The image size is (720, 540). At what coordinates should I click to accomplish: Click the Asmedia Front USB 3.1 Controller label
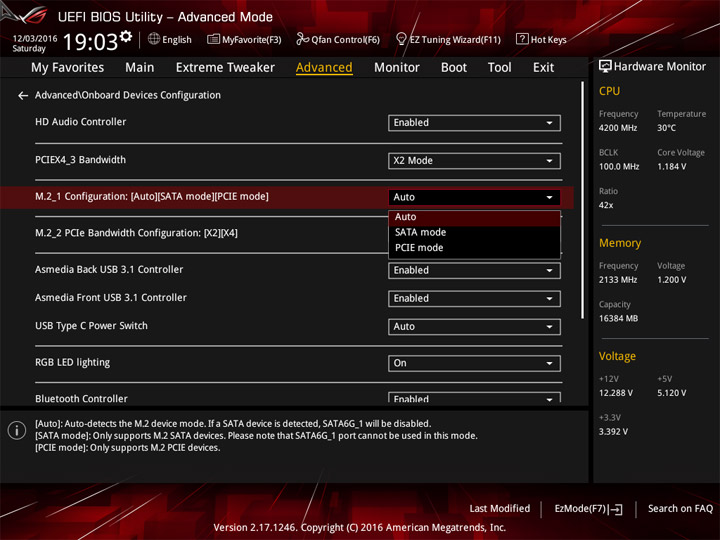click(111, 298)
